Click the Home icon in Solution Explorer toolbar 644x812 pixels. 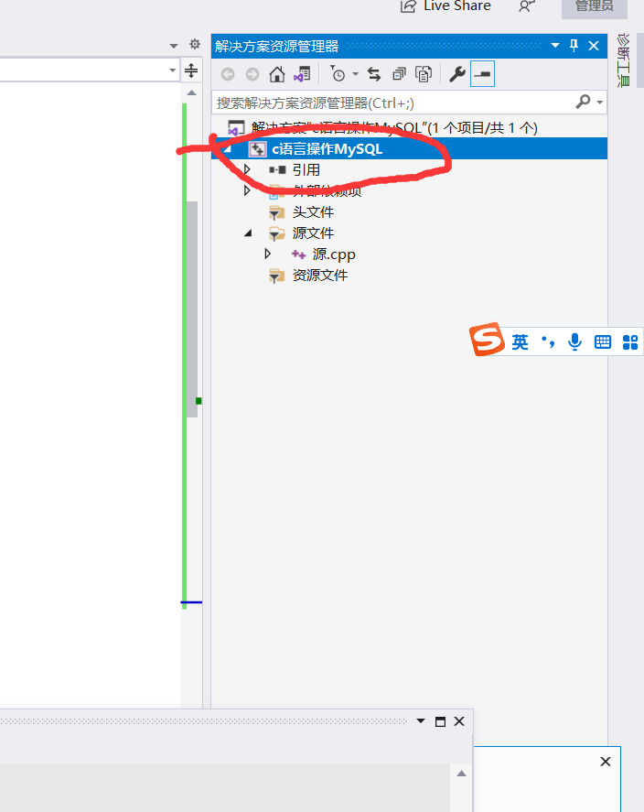pyautogui.click(x=277, y=74)
